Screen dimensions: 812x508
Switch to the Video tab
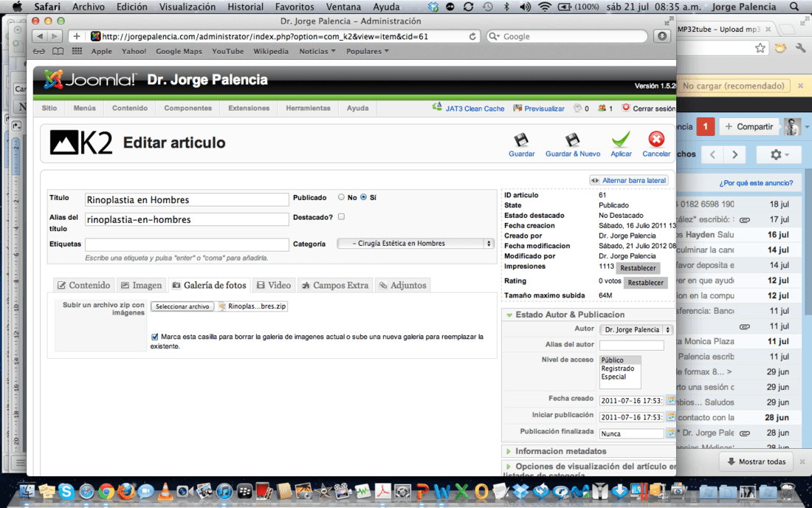point(273,285)
